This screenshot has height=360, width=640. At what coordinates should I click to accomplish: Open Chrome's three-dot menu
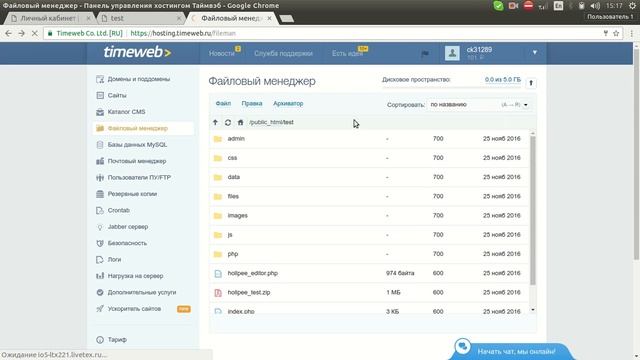click(631, 33)
